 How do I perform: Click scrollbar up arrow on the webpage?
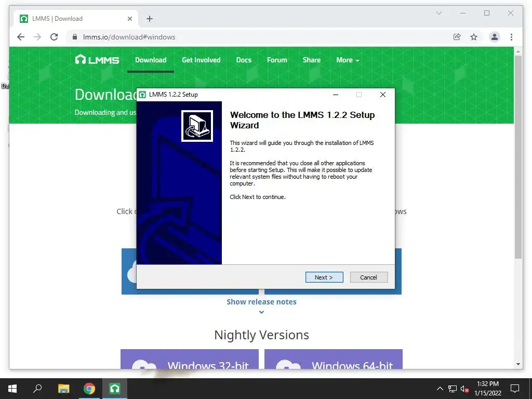518,51
